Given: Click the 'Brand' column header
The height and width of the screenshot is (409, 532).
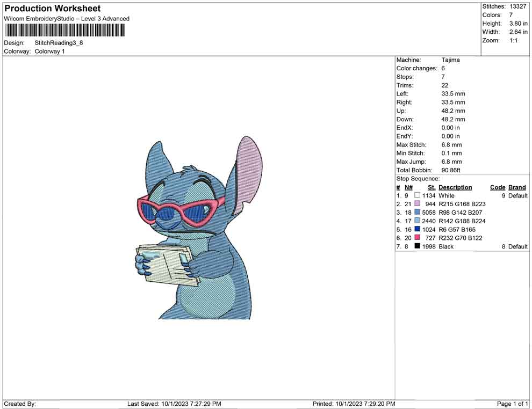Looking at the screenshot, I should tap(517, 187).
